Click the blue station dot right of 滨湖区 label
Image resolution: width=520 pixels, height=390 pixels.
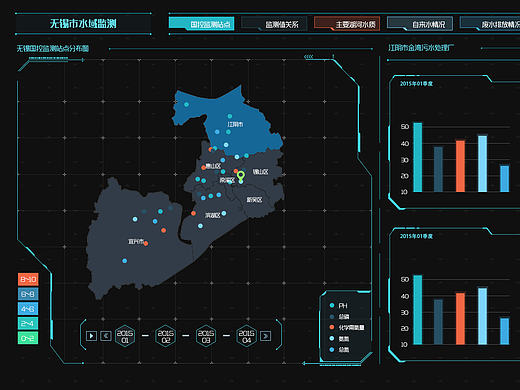click(x=224, y=213)
